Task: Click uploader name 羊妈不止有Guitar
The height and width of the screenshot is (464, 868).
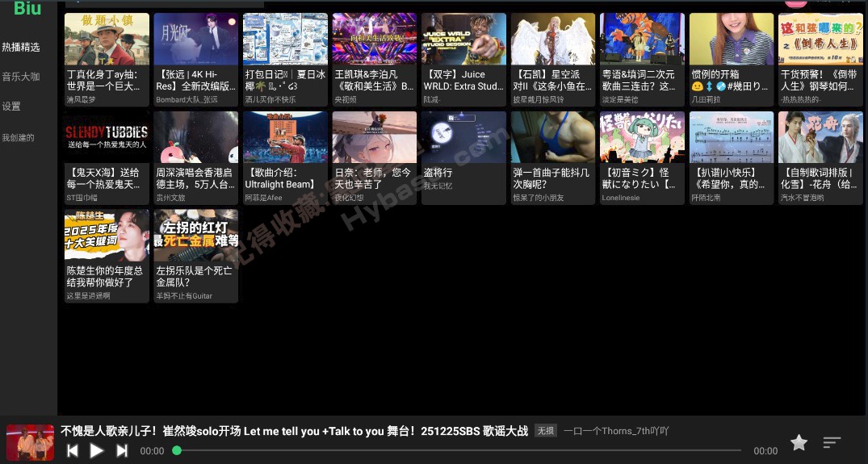Action: (184, 296)
